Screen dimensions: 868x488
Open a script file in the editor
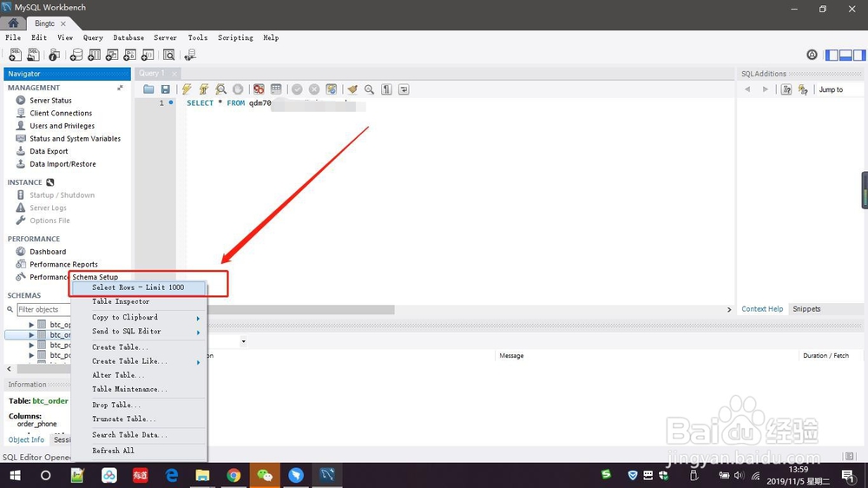click(x=148, y=89)
